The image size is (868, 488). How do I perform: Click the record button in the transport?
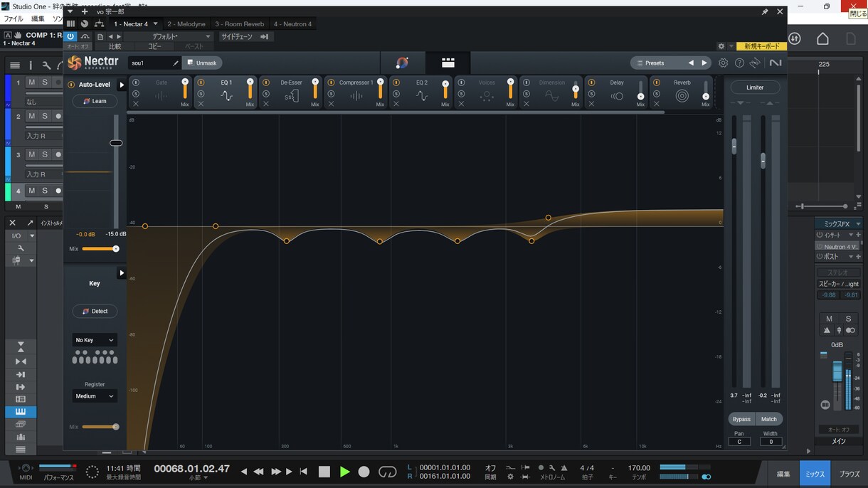coord(364,471)
